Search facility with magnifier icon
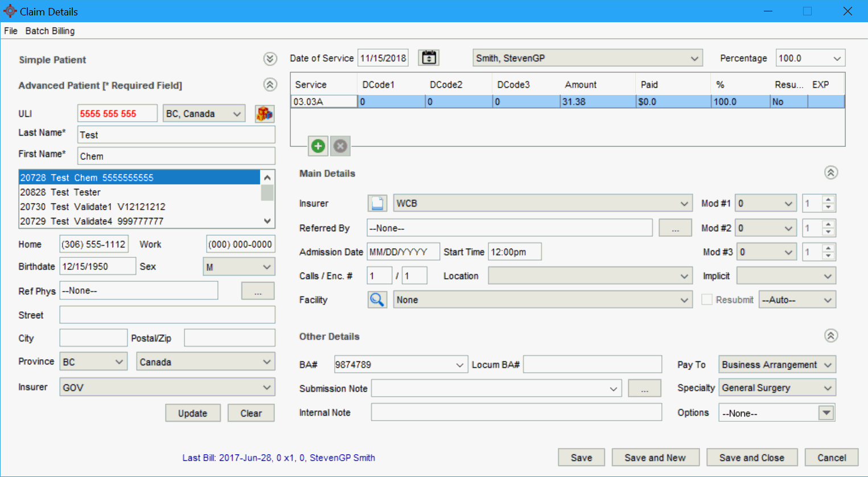The image size is (868, 477). pyautogui.click(x=377, y=299)
